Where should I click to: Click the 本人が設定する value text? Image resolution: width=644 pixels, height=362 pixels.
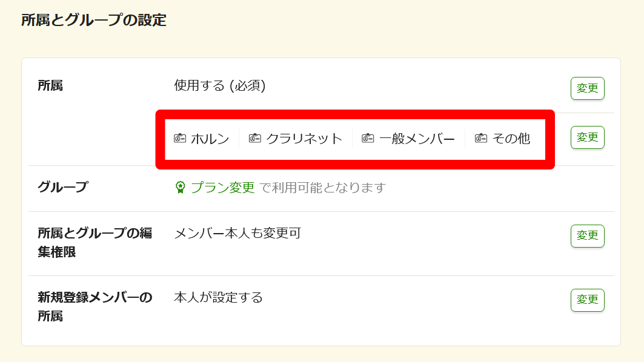point(219,297)
